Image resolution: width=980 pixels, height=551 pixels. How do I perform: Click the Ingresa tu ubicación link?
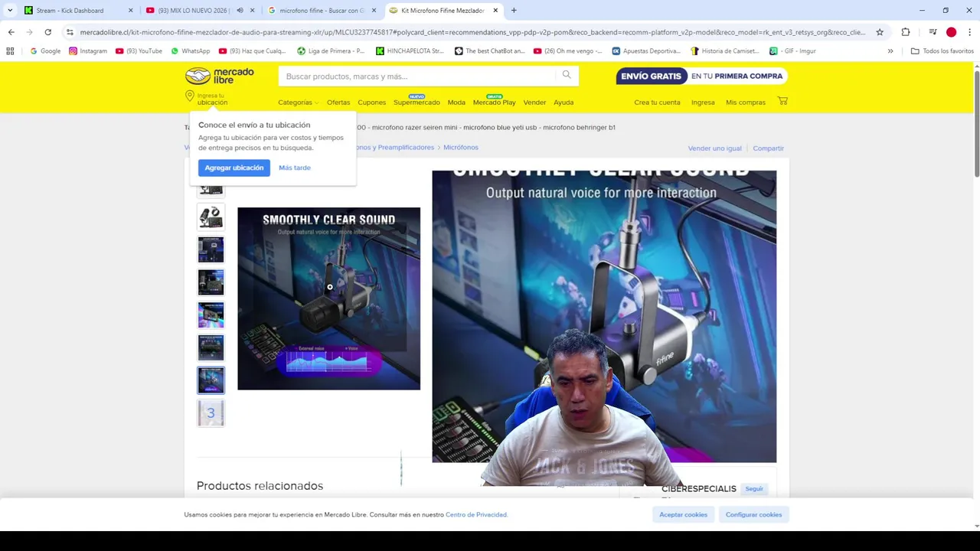(x=212, y=99)
